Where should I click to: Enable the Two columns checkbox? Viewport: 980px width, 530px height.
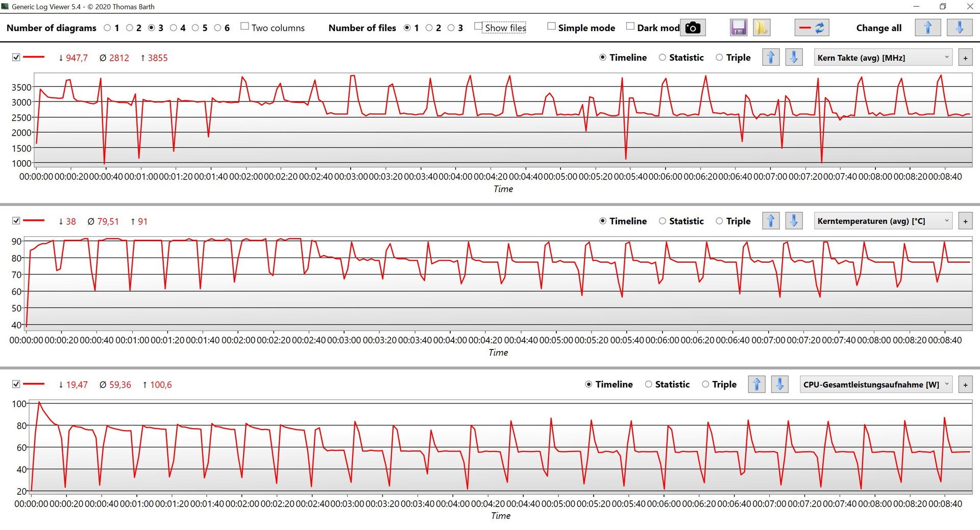[x=245, y=27]
